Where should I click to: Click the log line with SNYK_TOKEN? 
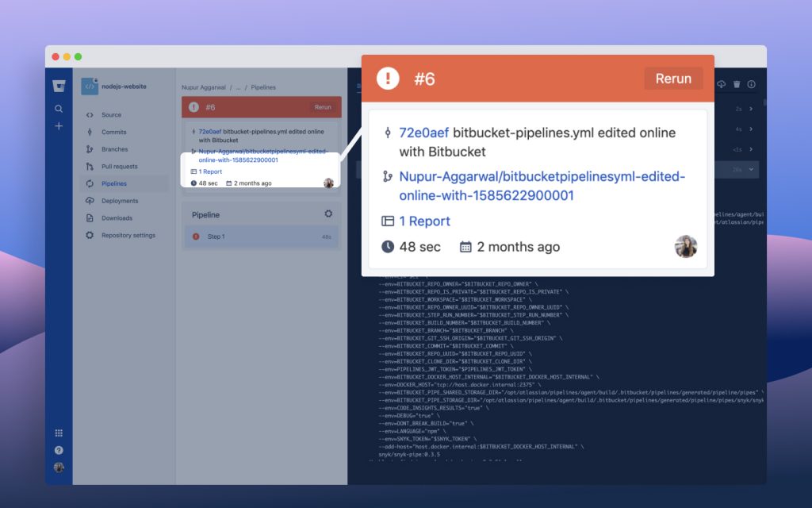pos(427,439)
